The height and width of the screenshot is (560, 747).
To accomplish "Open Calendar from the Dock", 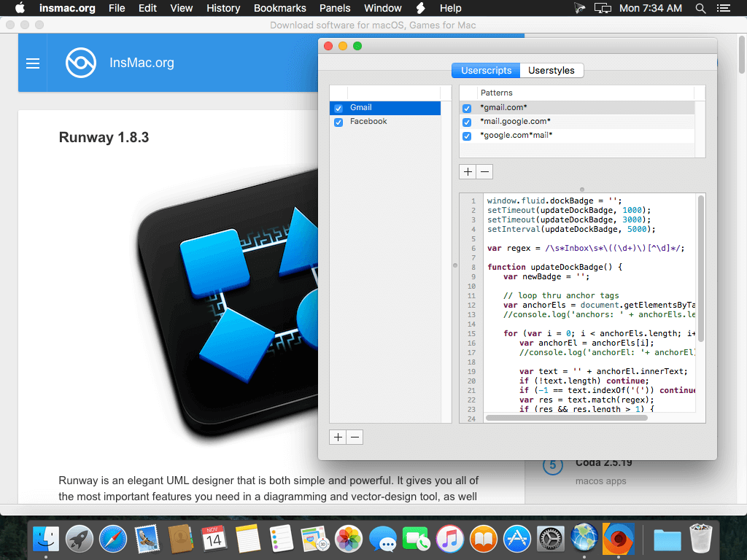I will click(x=214, y=539).
